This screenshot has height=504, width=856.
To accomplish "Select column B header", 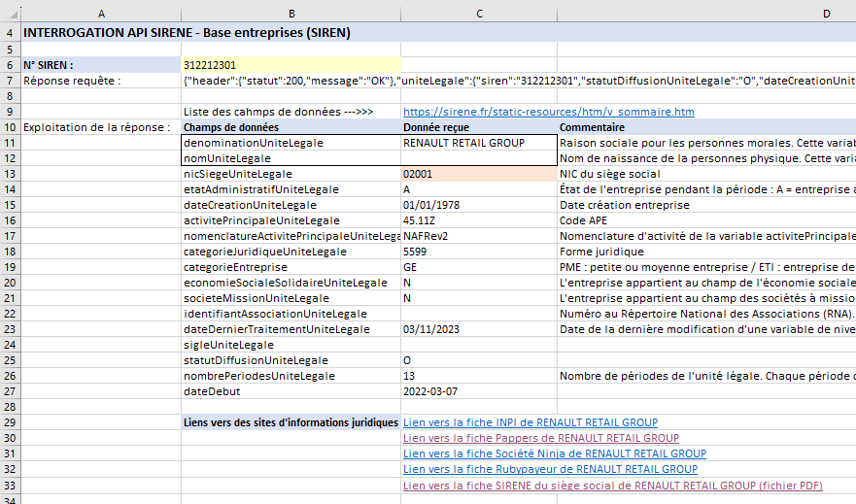I will pyautogui.click(x=291, y=14).
